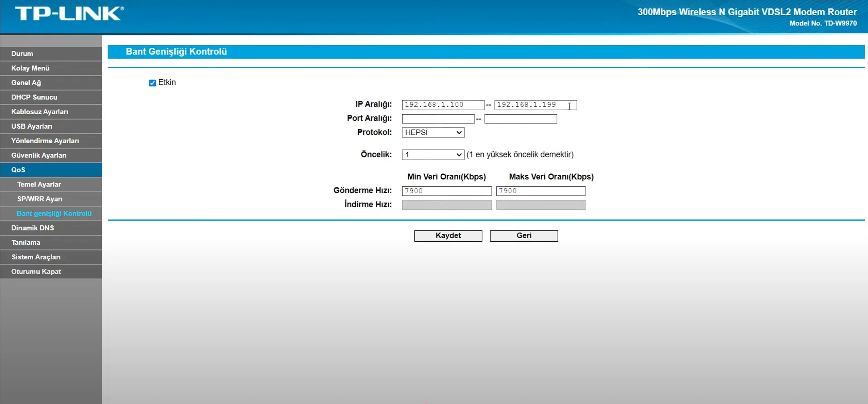This screenshot has width=868, height=404.
Task: Select SP/WRR Ayarı submenu item
Action: coord(40,199)
